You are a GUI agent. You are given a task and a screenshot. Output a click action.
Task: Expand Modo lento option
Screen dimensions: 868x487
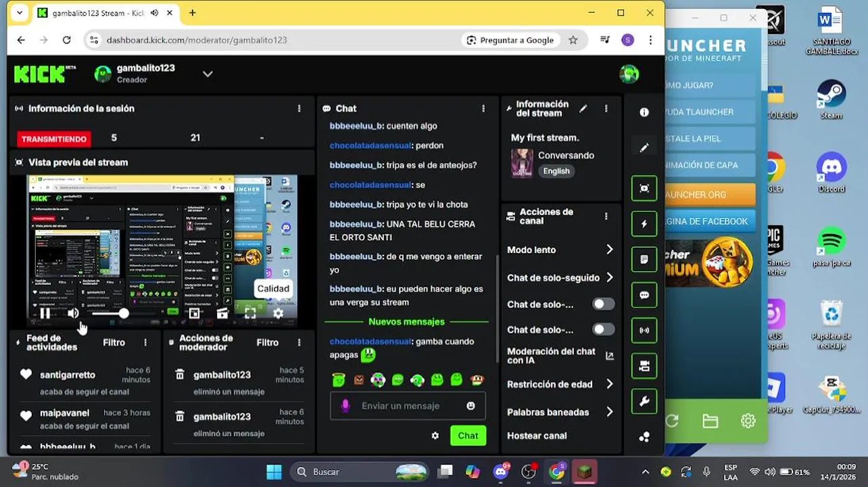[x=609, y=250]
